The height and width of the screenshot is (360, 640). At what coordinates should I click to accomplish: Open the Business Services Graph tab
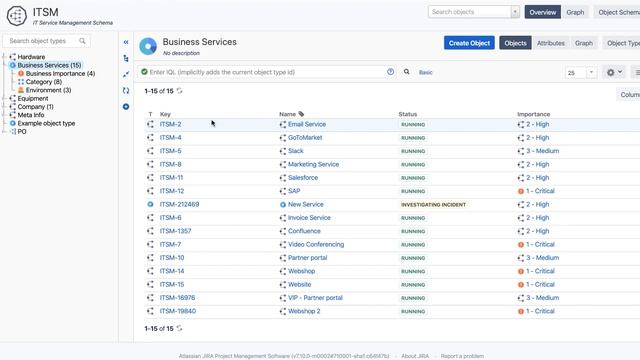[x=584, y=43]
